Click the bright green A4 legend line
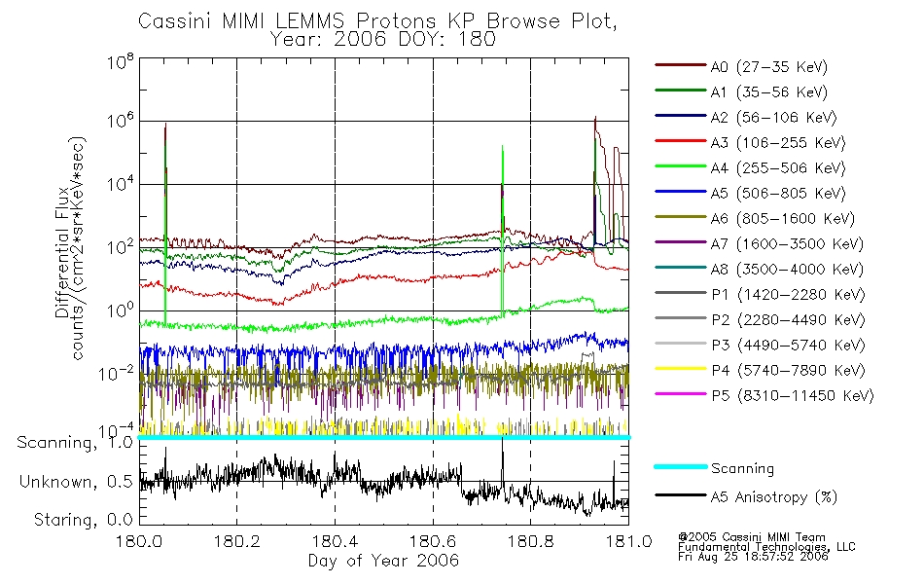 (x=681, y=166)
